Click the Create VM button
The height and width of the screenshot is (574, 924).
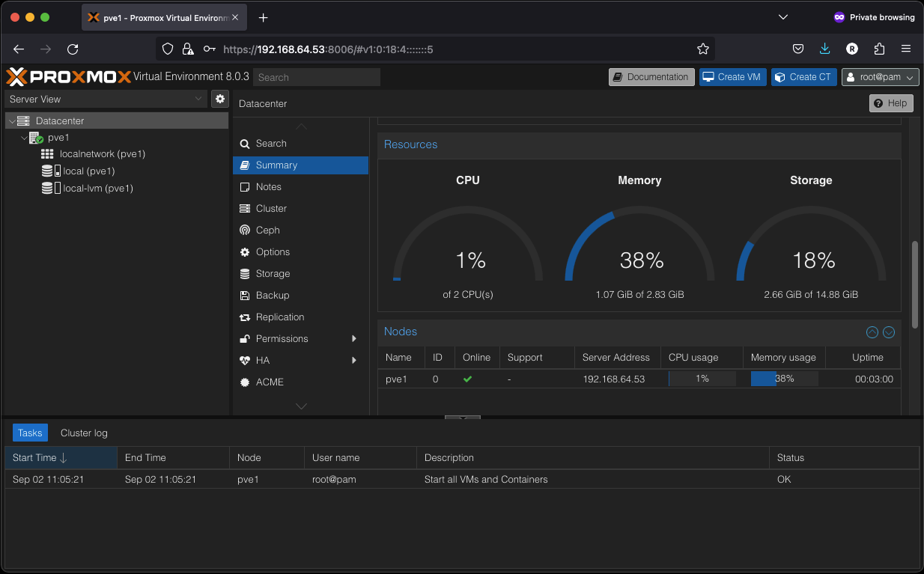(x=733, y=77)
